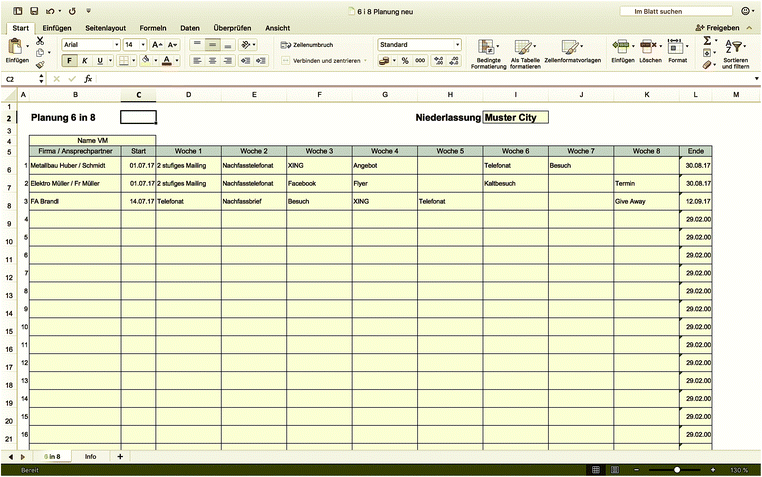Viewport: 762px width, 477px height.
Task: Click the insert function fx icon
Action: click(x=88, y=78)
